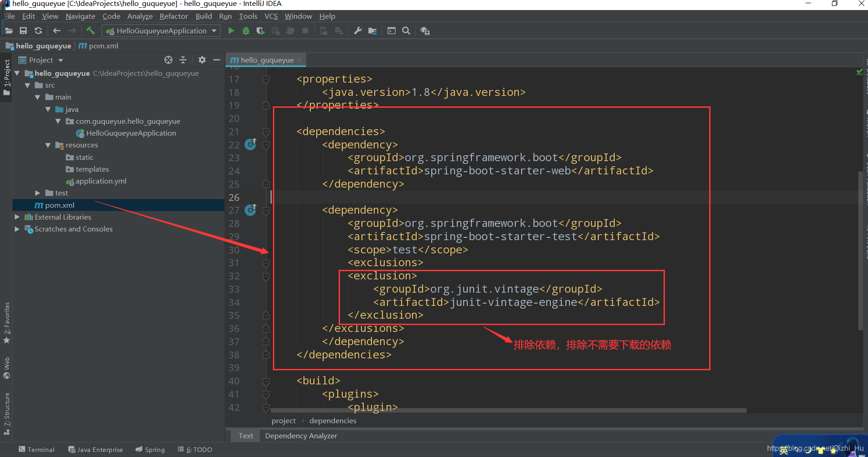Viewport: 868px width, 457px height.
Task: Open the Edit menu
Action: click(x=28, y=16)
